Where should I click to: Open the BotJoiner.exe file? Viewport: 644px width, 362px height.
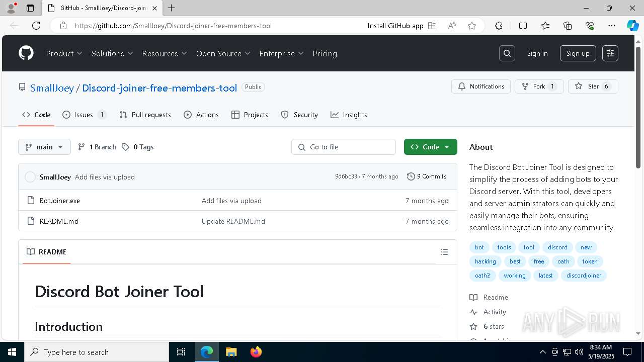(x=60, y=201)
